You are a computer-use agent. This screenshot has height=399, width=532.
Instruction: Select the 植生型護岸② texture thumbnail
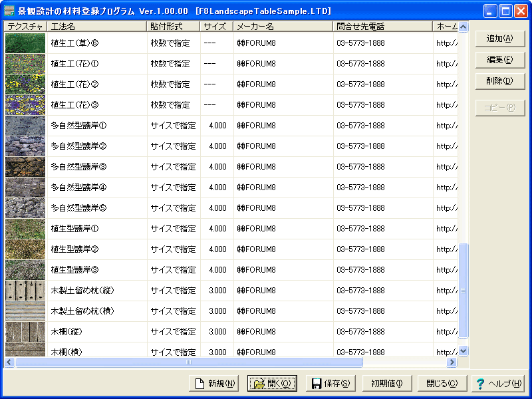coord(25,249)
